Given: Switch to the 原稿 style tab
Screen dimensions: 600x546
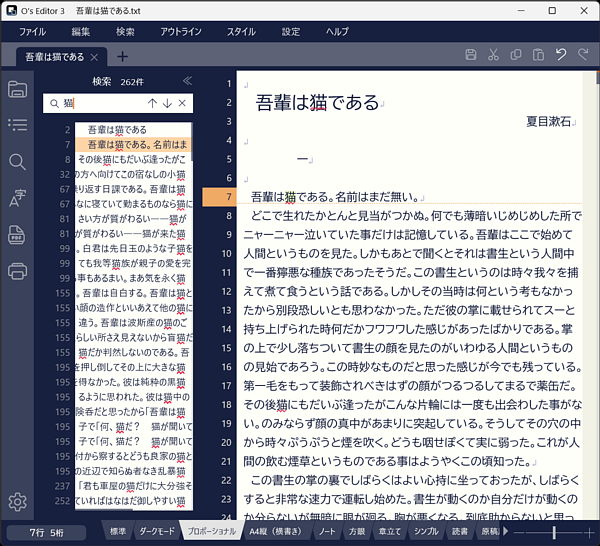Looking at the screenshot, I should tap(489, 531).
